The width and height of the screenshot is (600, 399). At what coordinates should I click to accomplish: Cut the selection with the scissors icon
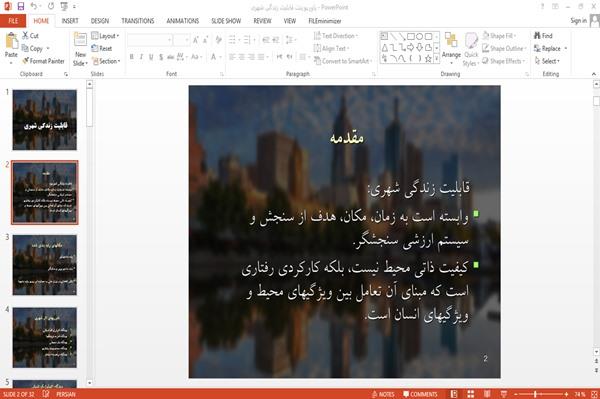click(25, 36)
